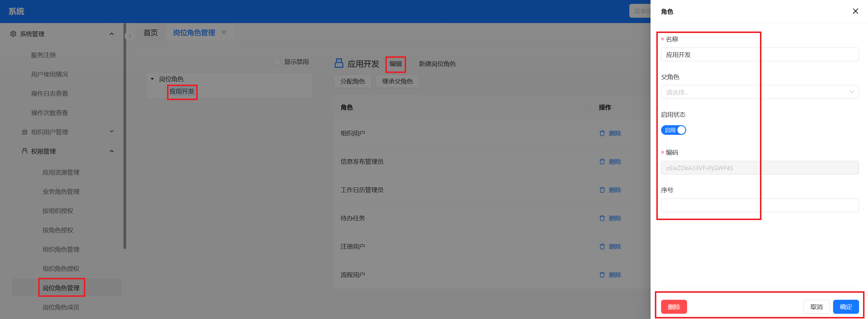This screenshot has height=319, width=868.
Task: Close the 角色 drawer with X
Action: [x=855, y=11]
